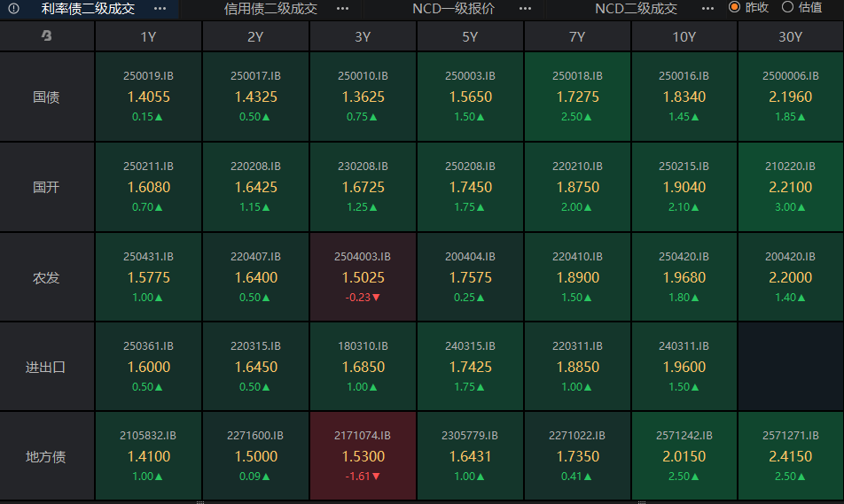Select the 国开 row label
This screenshot has width=844, height=504.
click(x=47, y=187)
